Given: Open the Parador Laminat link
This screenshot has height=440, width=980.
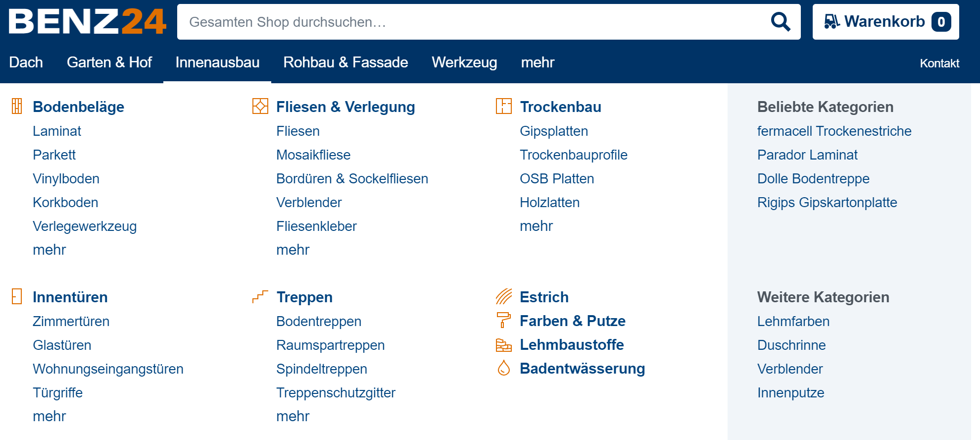Looking at the screenshot, I should (807, 155).
